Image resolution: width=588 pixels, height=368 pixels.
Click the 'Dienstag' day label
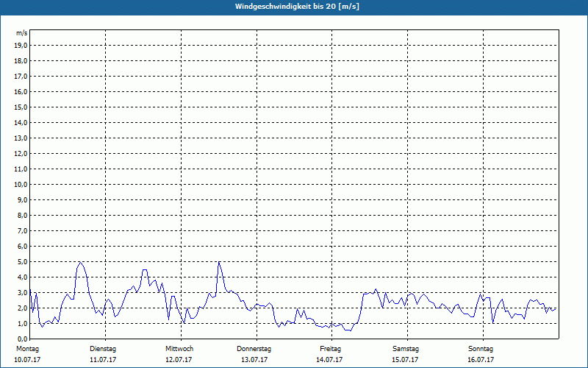(x=103, y=349)
